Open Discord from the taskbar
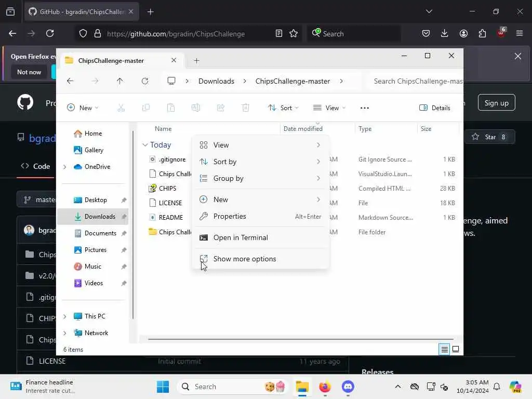Image resolution: width=532 pixels, height=399 pixels. [x=348, y=387]
